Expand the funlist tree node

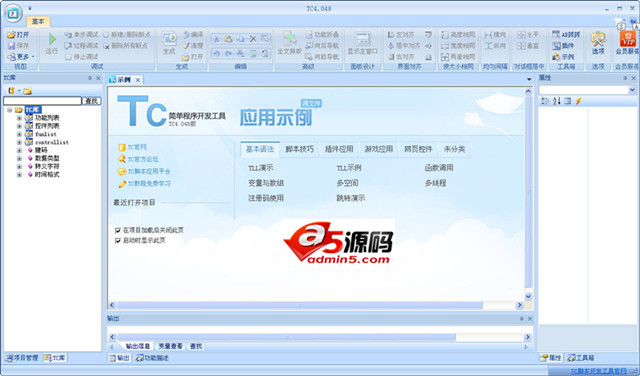coord(19,134)
